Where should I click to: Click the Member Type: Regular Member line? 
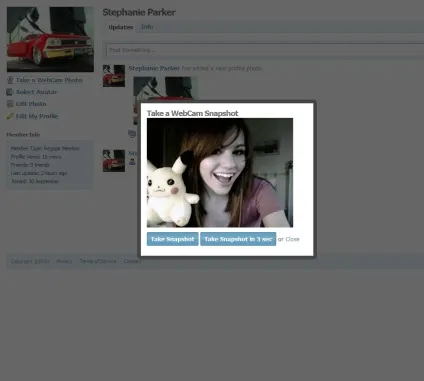(x=45, y=148)
